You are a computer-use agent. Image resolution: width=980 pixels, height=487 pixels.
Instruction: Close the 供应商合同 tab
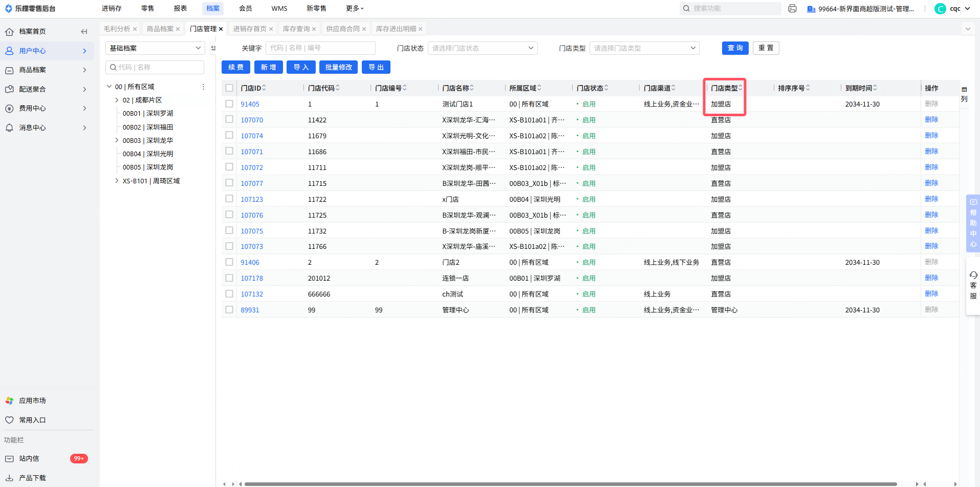(x=364, y=29)
